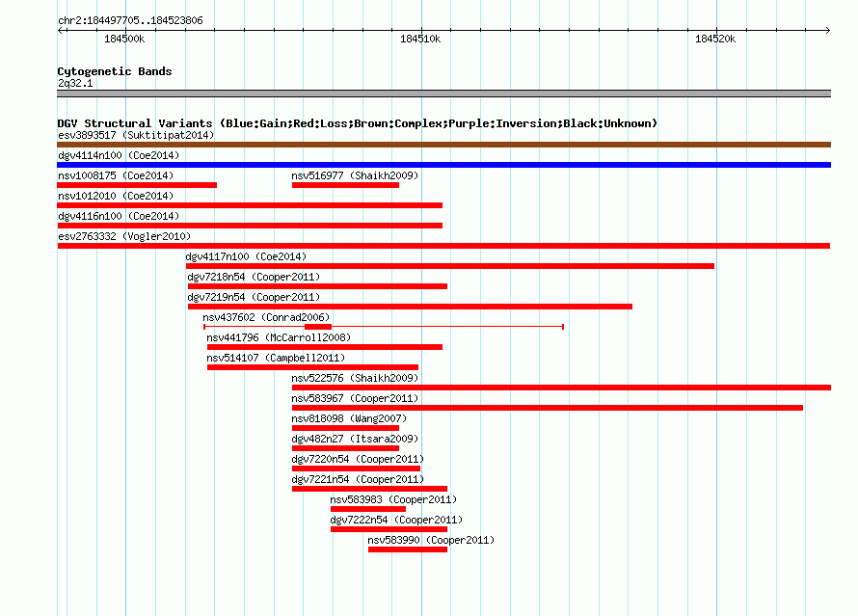Click the red bar under dgv482n27

[345, 448]
